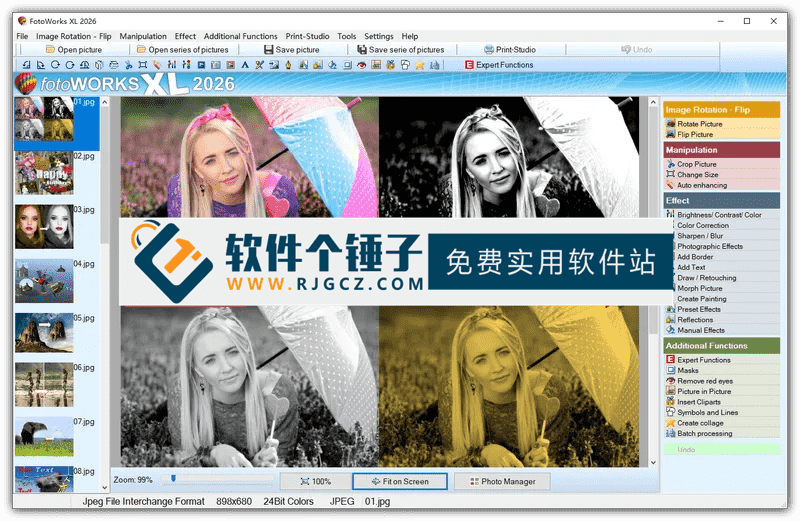Click the zoom slider handle

coord(173,478)
